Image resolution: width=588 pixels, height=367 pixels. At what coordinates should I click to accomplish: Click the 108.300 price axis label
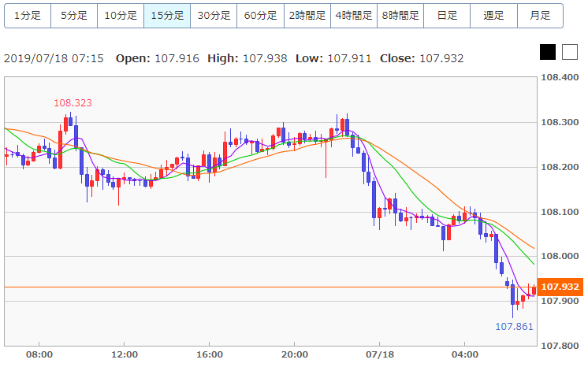pyautogui.click(x=560, y=122)
